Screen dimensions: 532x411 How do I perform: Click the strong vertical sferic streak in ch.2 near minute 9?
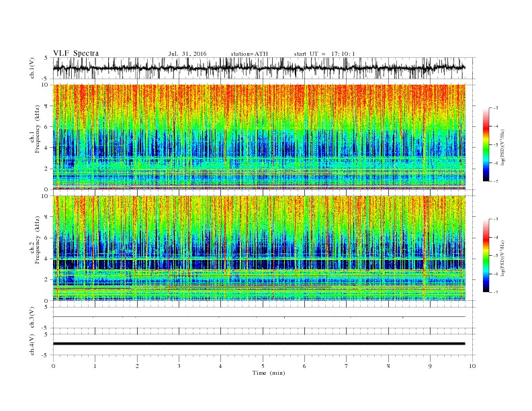(x=424, y=248)
